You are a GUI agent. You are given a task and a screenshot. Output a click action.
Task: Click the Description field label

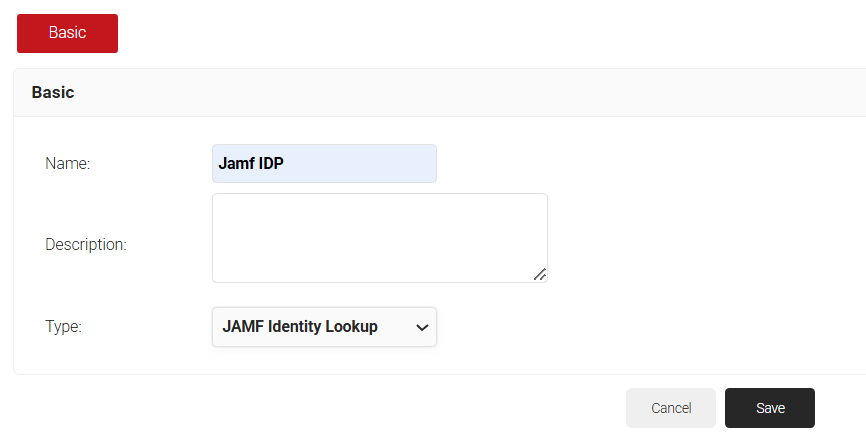[x=86, y=243]
